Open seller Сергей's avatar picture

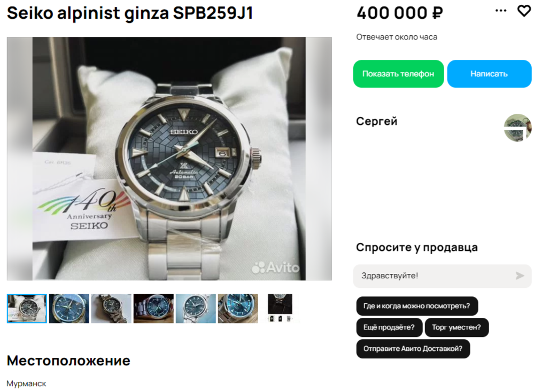pyautogui.click(x=517, y=128)
